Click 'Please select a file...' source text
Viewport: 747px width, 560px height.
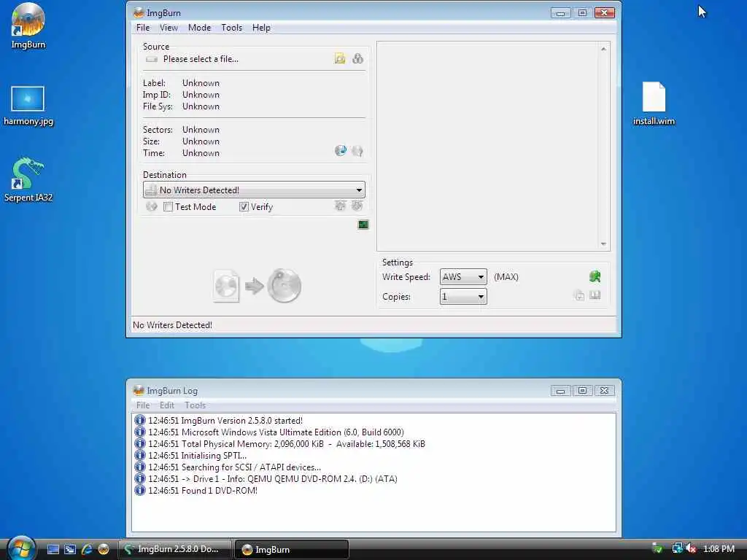[x=201, y=59]
